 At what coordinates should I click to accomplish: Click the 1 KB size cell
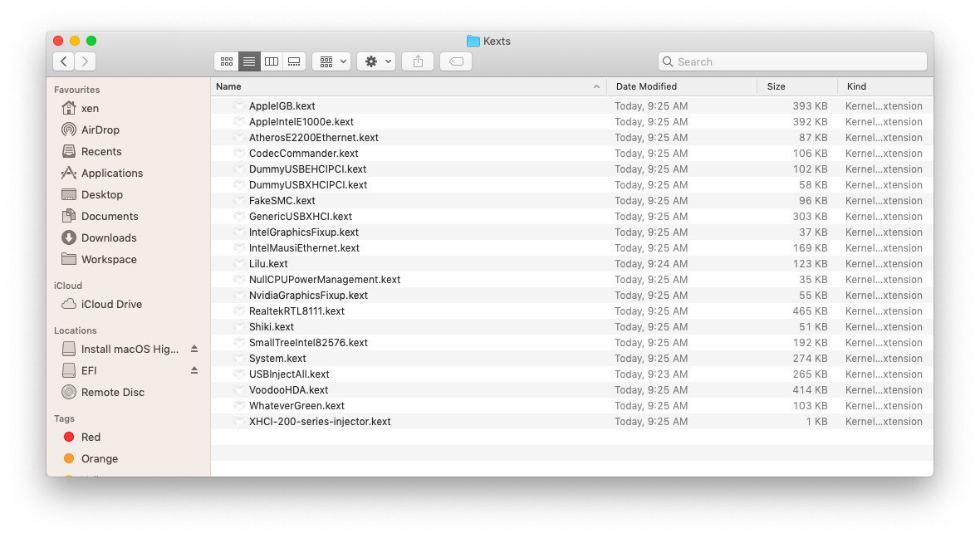pyautogui.click(x=817, y=422)
